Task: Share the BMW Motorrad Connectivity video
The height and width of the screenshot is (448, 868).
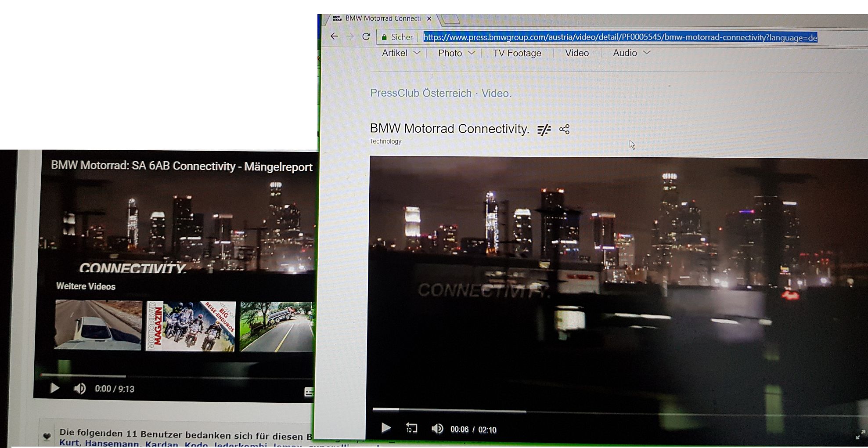Action: 564,129
